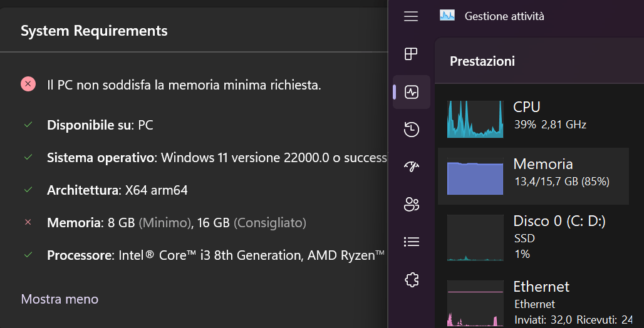Screen dimensions: 644x328
Task: Click the green checkmark next to Architettura
Action: [28, 190]
